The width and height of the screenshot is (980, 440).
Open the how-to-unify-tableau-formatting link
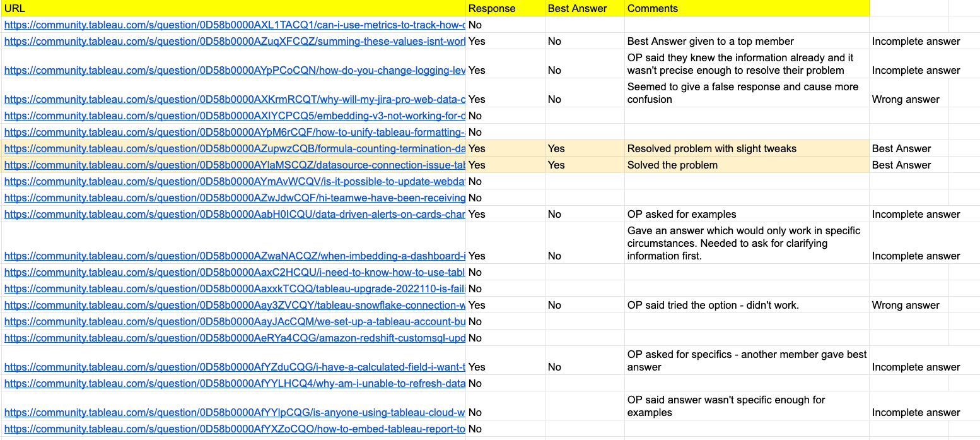click(235, 133)
